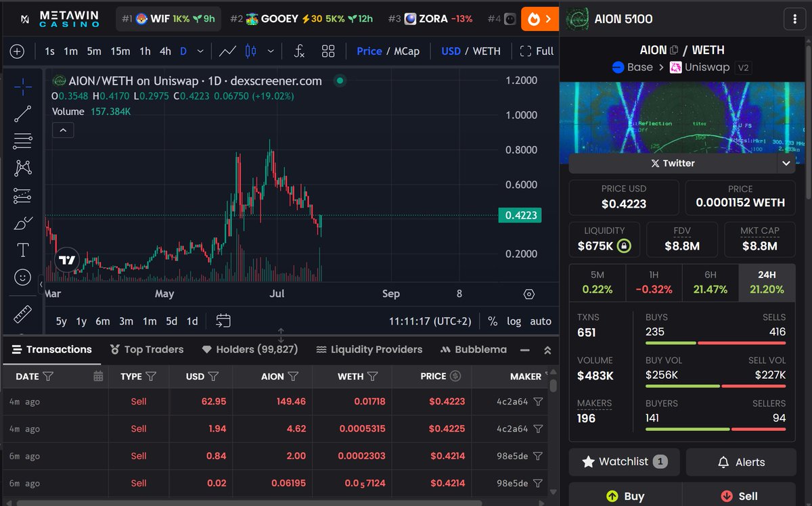
Task: Open trending token #2 GOOEY
Action: (x=301, y=19)
